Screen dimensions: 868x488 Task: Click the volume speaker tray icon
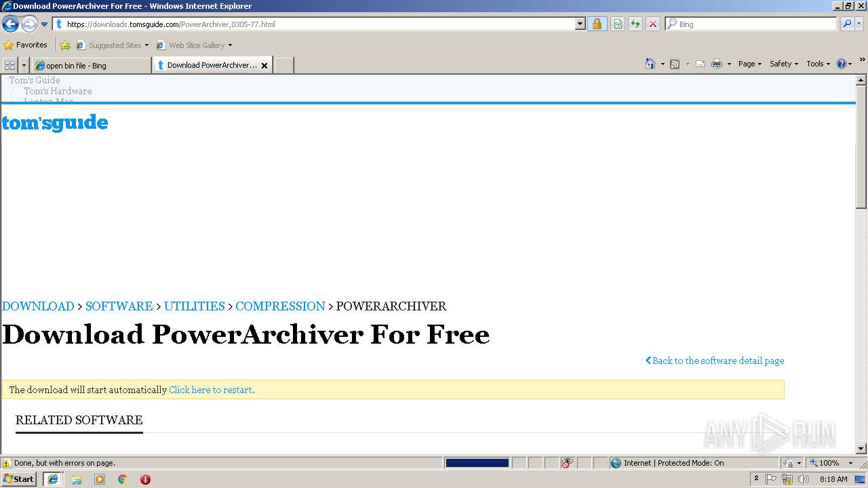(804, 479)
